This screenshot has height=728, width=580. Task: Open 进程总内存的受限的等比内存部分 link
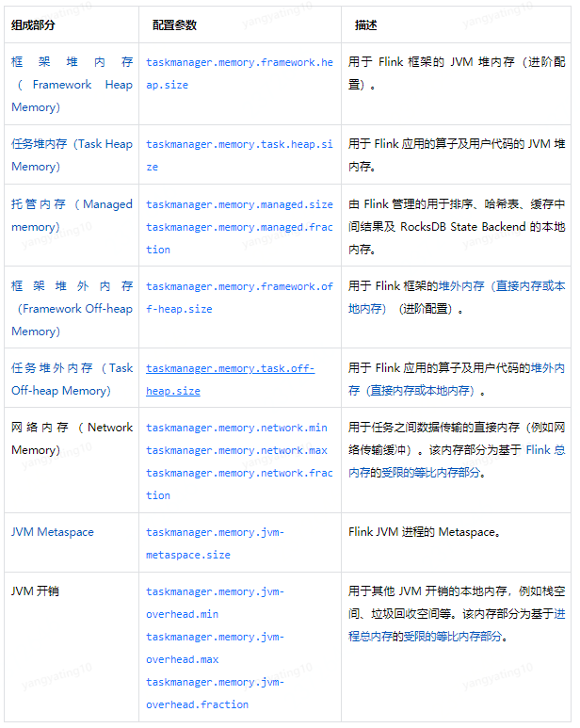point(457,625)
